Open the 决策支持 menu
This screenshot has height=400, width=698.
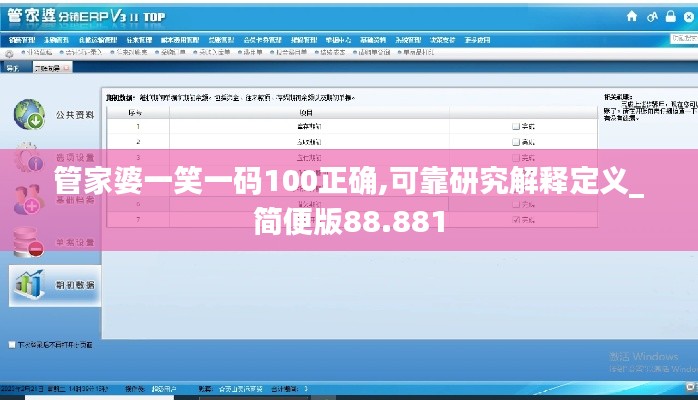pos(442,40)
